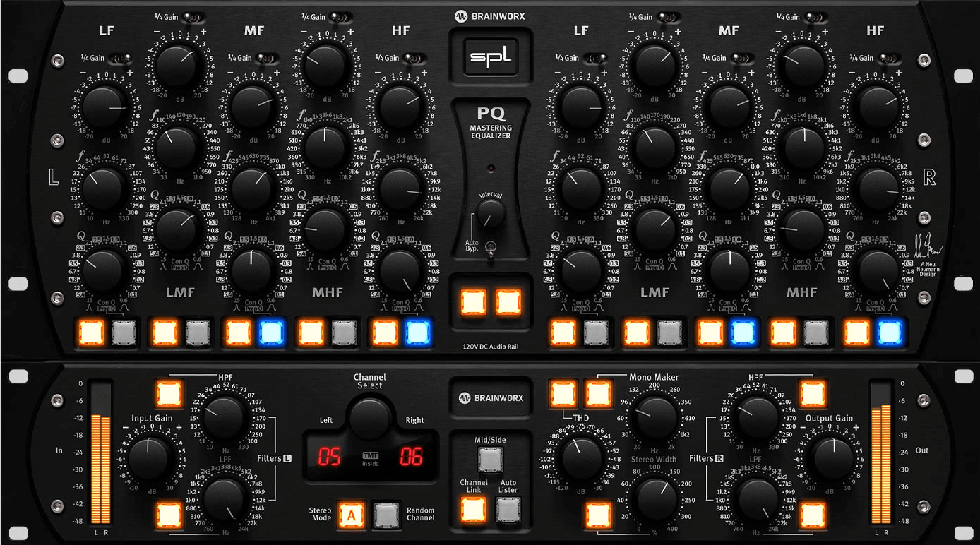Toggle the left LPF filter button
This screenshot has height=545, width=980.
point(169,516)
